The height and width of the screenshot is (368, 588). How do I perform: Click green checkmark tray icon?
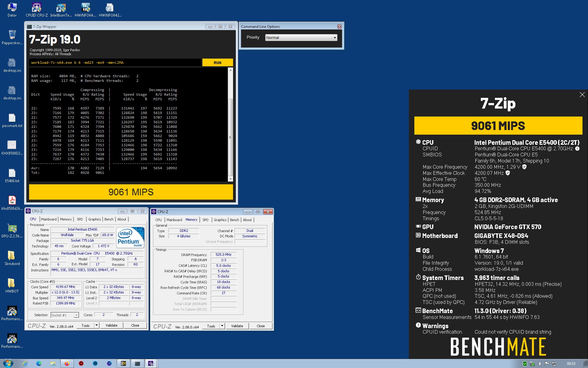click(x=525, y=364)
